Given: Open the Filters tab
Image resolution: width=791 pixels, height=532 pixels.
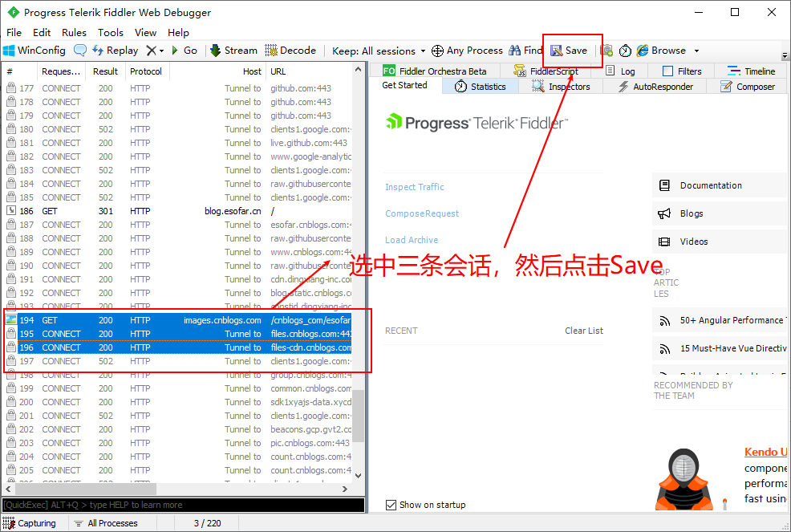Looking at the screenshot, I should tap(682, 71).
